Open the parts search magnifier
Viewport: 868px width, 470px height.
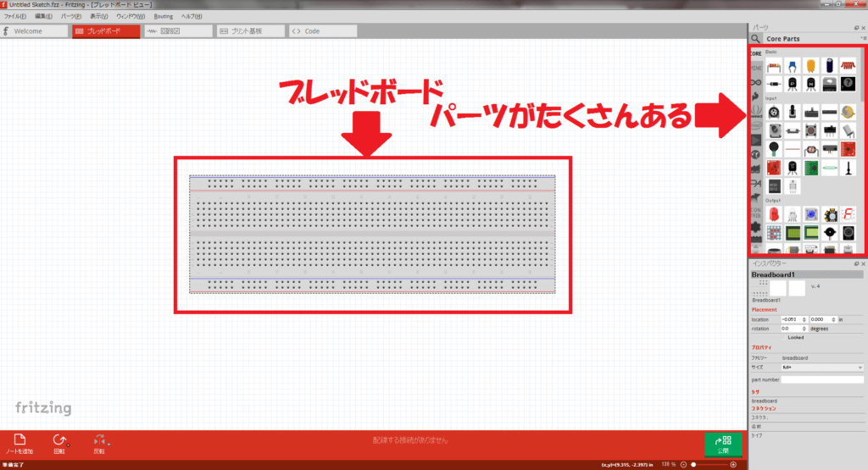[755, 39]
